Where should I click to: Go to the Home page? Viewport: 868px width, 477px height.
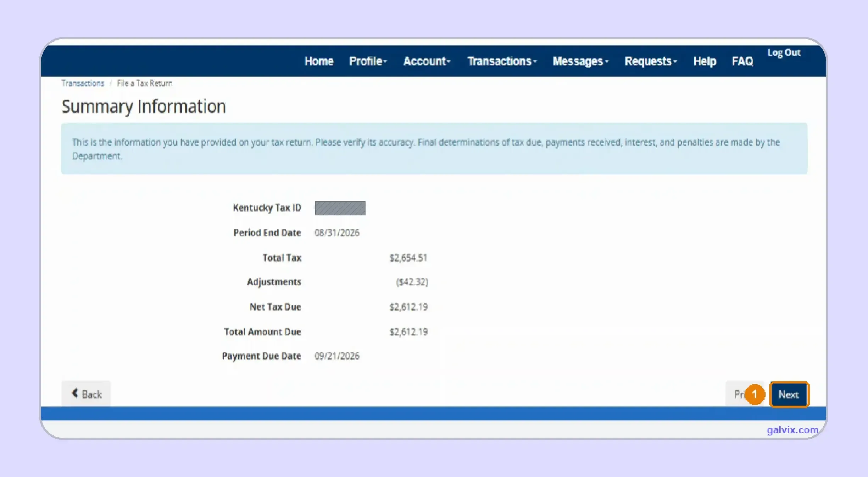tap(319, 61)
